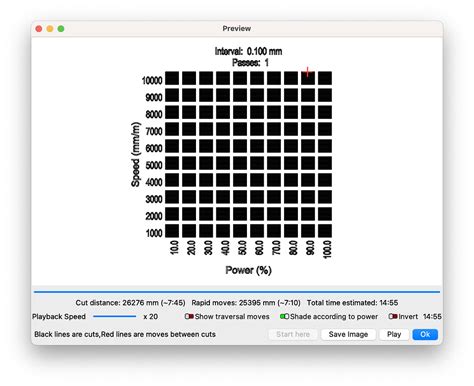The width and height of the screenshot is (474, 386).
Task: Click the Start here button
Action: (293, 334)
